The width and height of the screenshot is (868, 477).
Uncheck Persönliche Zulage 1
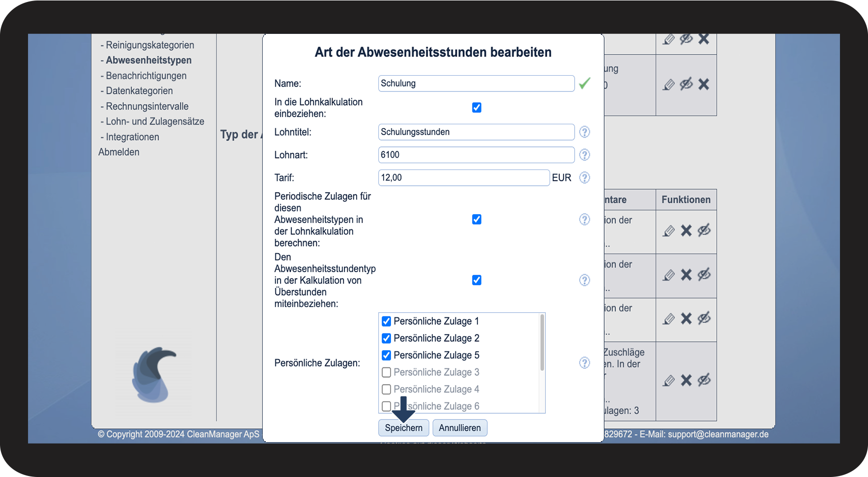(387, 321)
